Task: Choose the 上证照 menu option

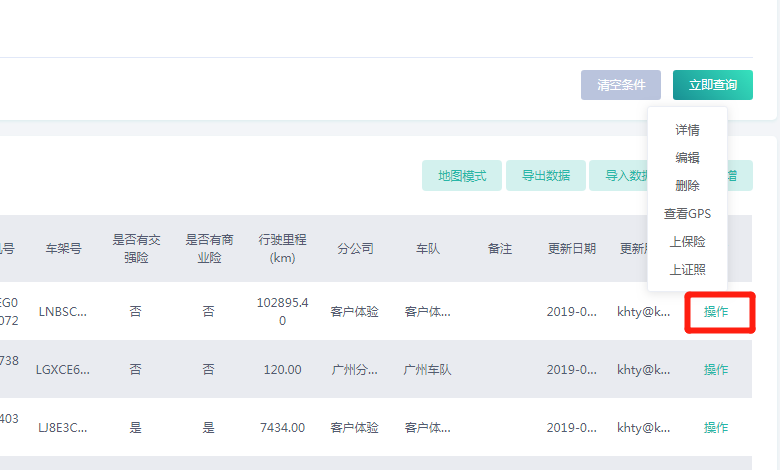Action: tap(687, 270)
